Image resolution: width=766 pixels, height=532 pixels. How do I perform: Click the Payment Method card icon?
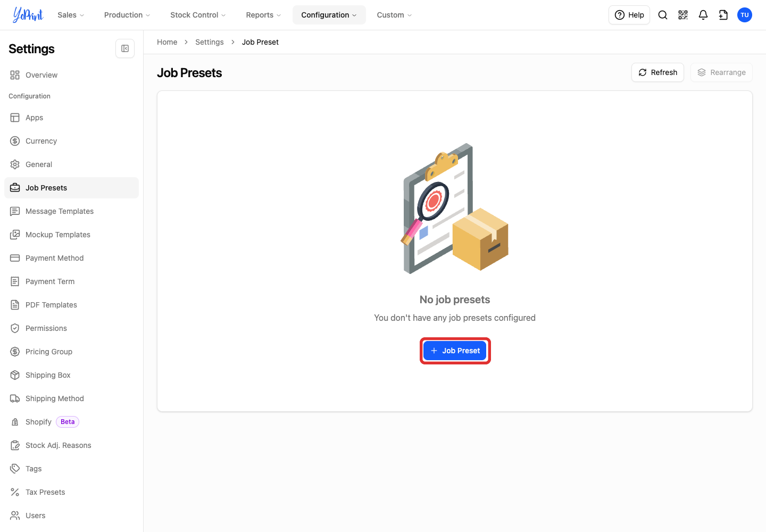tap(15, 258)
